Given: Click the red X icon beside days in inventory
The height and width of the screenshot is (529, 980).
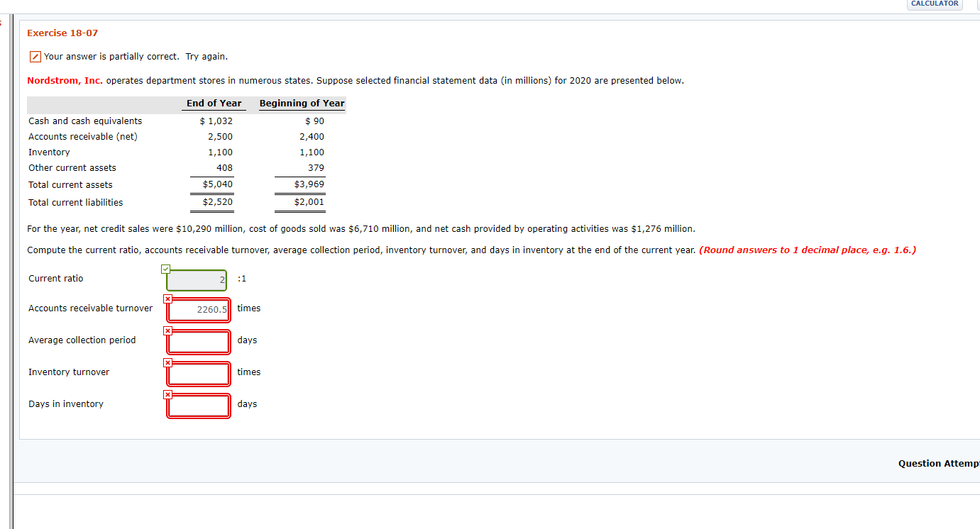Looking at the screenshot, I should 167,395.
